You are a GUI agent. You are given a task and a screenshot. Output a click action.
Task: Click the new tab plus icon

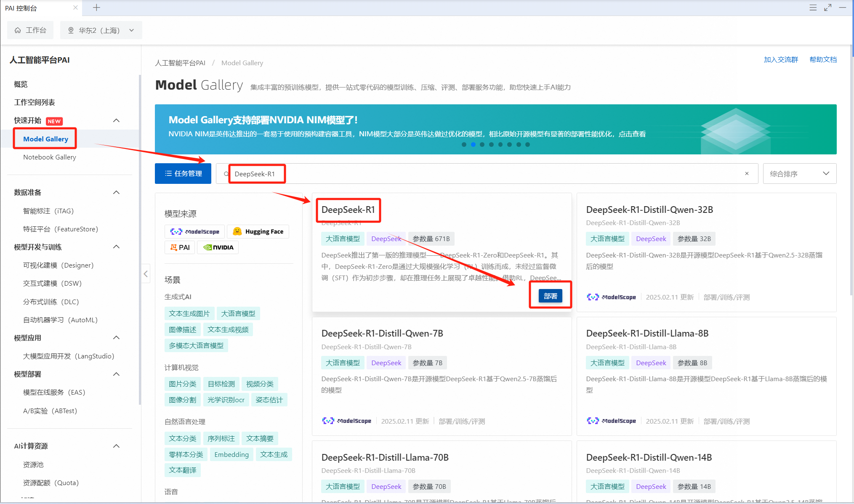coord(96,8)
